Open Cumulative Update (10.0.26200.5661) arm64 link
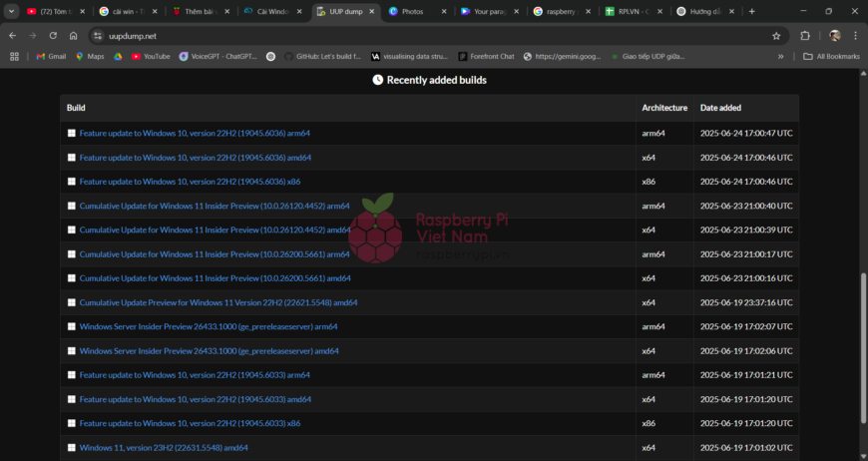Viewport: 868px width, 461px height. pos(215,254)
